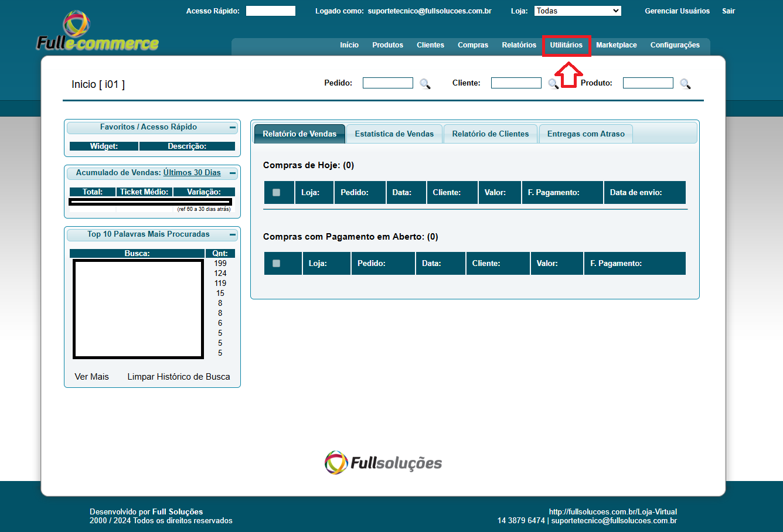
Task: Focus the Acesso Rápido input field
Action: tap(271, 11)
